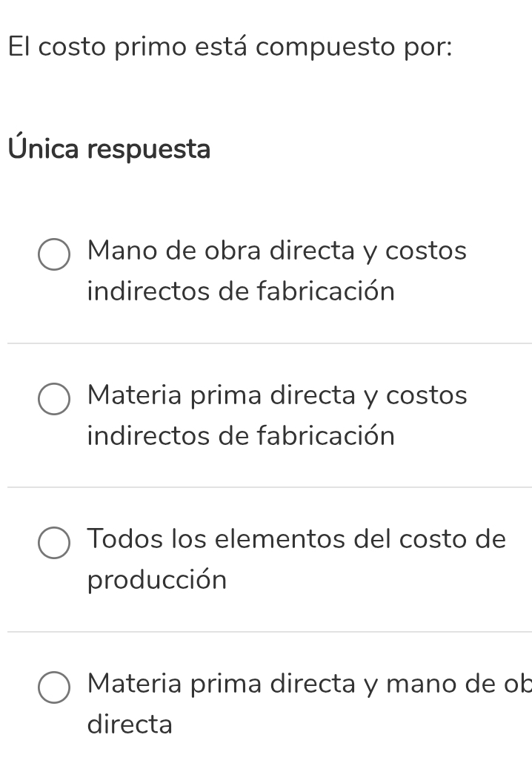Mark the first answer option's radio circle
The width and height of the screenshot is (532, 772).
click(55, 255)
